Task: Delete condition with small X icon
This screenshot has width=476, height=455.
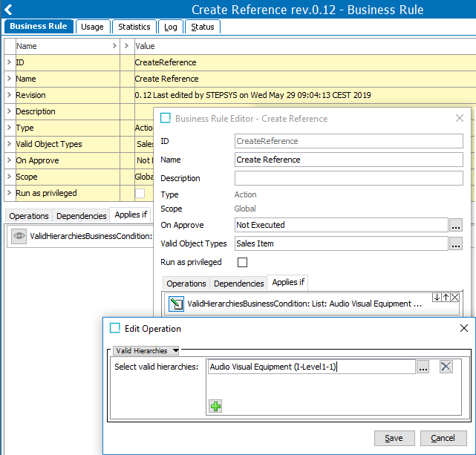Action: click(454, 297)
